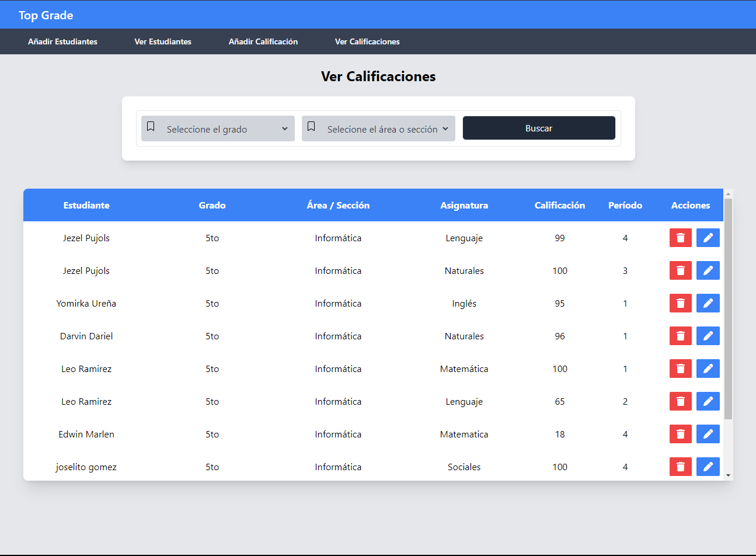Edit Leo Ramirez's Lenguaje grade row
Image resolution: width=756 pixels, height=556 pixels.
[x=708, y=401]
